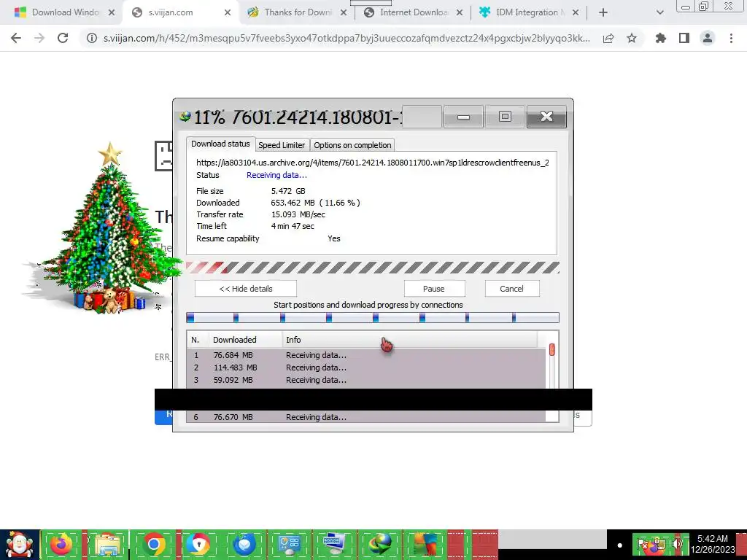Click the red striped download progress bar
The width and height of the screenshot is (747, 560).
pos(372,268)
